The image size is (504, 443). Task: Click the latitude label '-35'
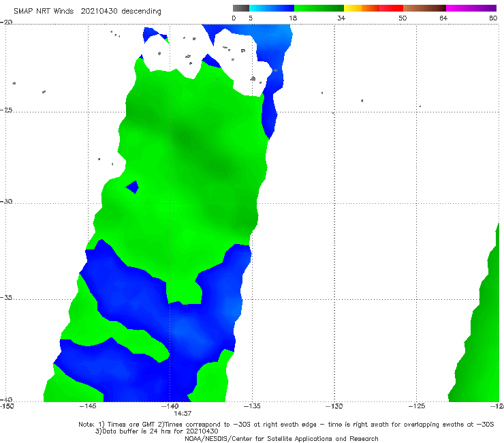coord(6,298)
